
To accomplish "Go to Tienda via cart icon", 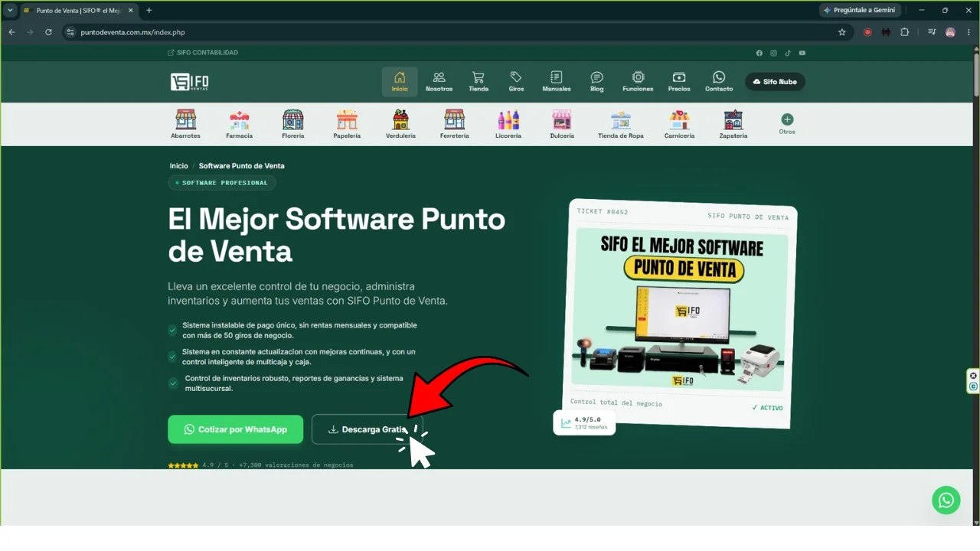I will tap(479, 82).
